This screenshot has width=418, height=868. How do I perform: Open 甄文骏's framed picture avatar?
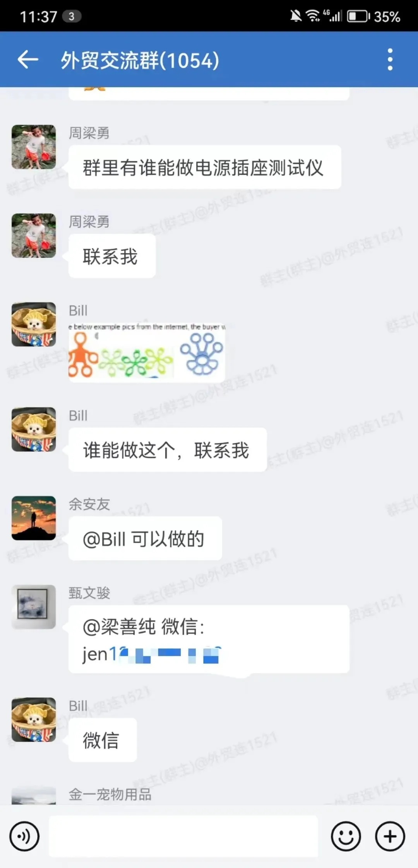pos(34,607)
